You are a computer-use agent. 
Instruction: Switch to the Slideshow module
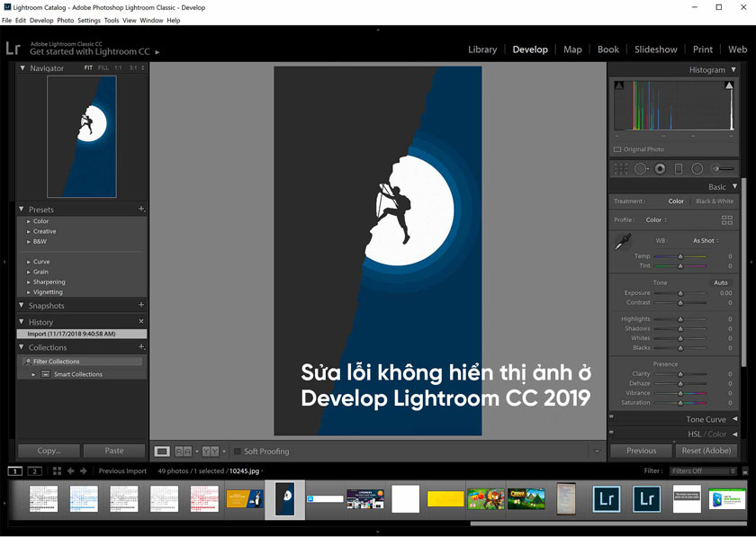[656, 49]
